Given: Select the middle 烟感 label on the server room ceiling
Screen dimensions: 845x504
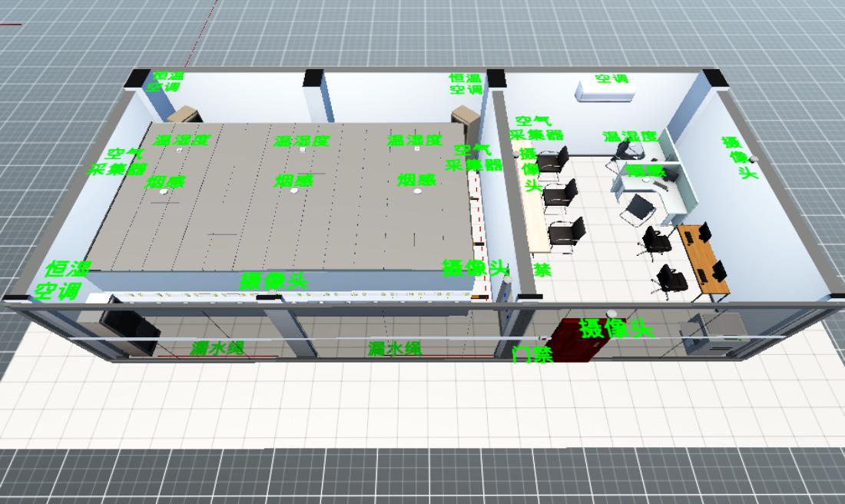Looking at the screenshot, I should pos(294,181).
